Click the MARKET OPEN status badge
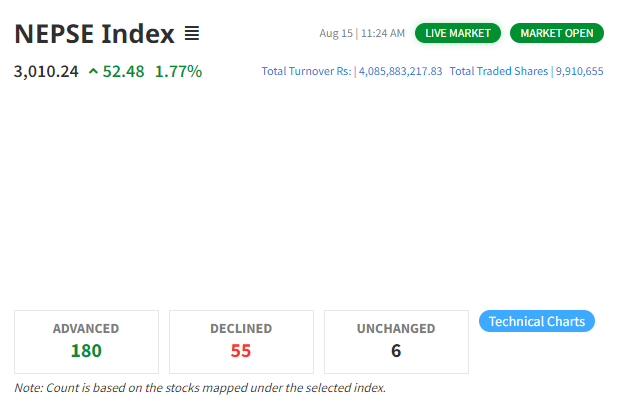Screen dimensions: 619x416 (x=557, y=33)
